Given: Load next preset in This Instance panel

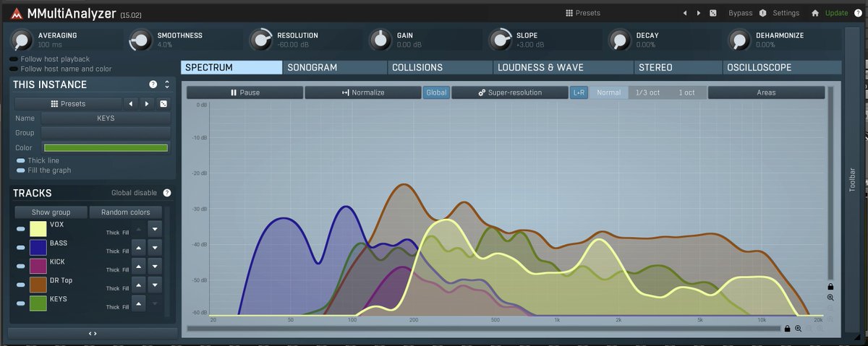Looking at the screenshot, I should (x=147, y=103).
